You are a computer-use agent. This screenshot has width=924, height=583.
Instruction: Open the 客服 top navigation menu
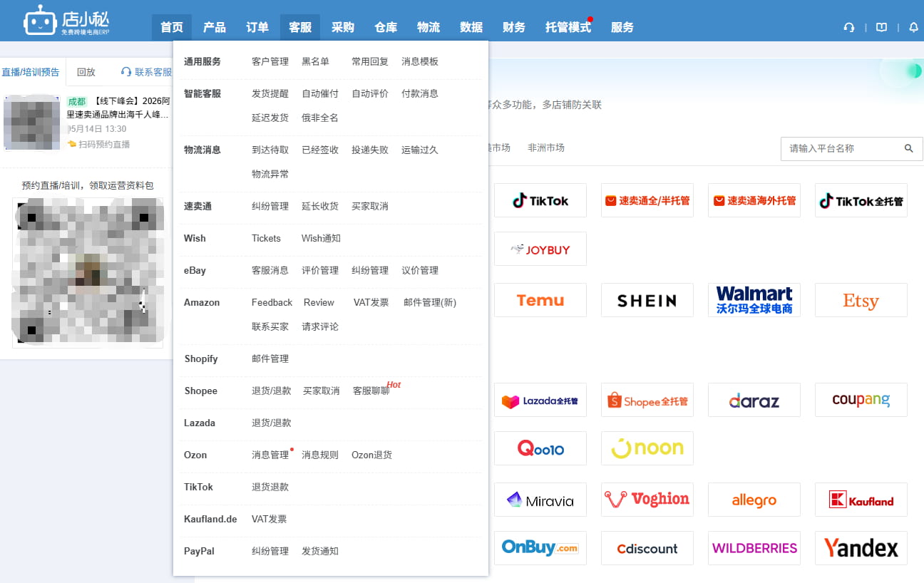tap(300, 27)
